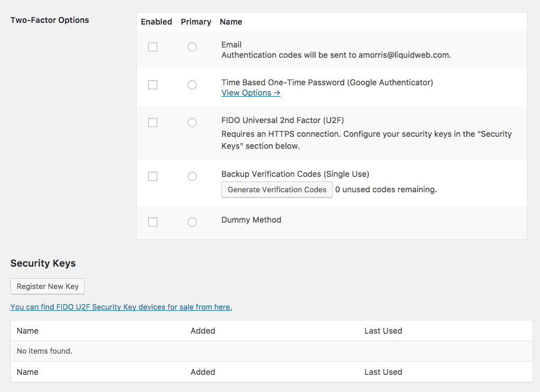This screenshot has width=540, height=392.
Task: Tick the FIDO U2F enabled checkbox
Action: tap(153, 122)
